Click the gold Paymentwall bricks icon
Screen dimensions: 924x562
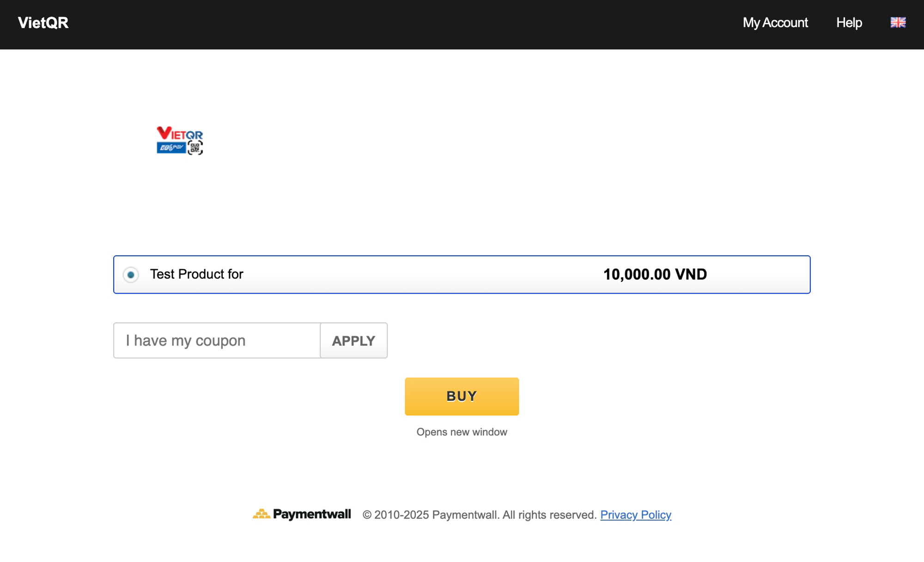click(x=261, y=514)
